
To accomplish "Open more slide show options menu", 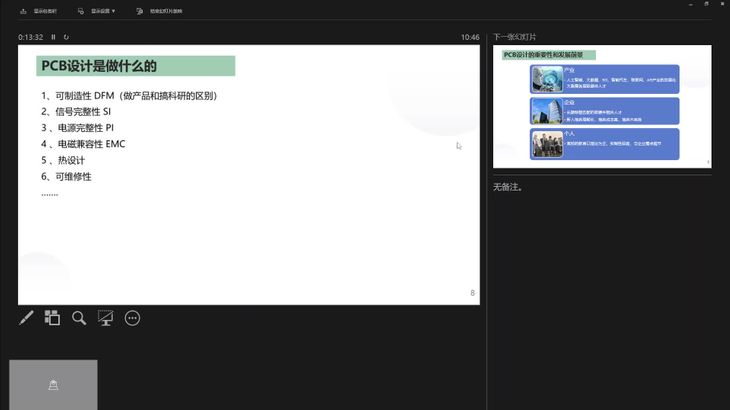I will pos(132,318).
